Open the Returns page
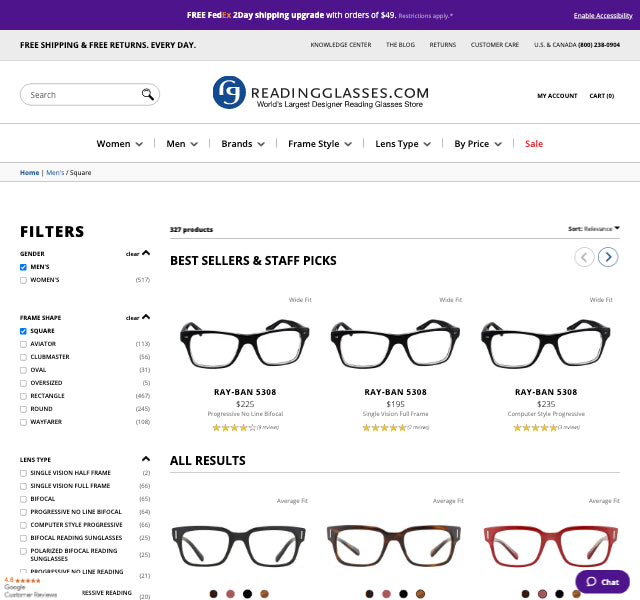The image size is (640, 600). (x=442, y=44)
